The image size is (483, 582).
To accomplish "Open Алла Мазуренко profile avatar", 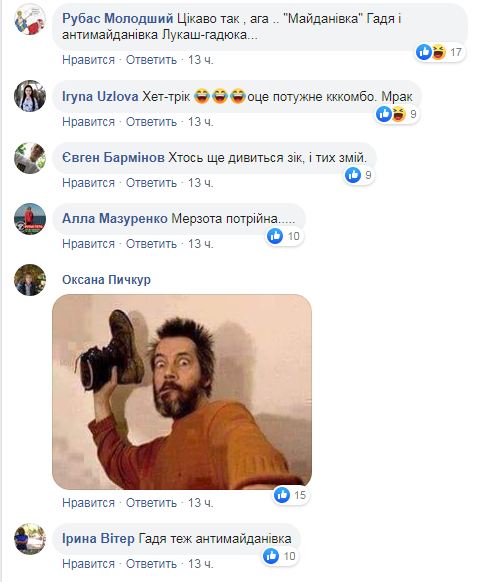I will coord(30,219).
